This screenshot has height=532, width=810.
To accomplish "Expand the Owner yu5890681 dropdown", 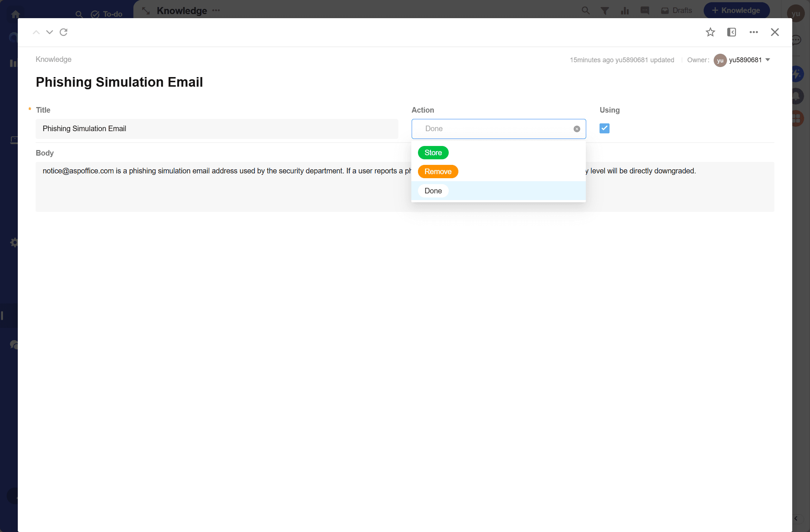I will pyautogui.click(x=768, y=60).
